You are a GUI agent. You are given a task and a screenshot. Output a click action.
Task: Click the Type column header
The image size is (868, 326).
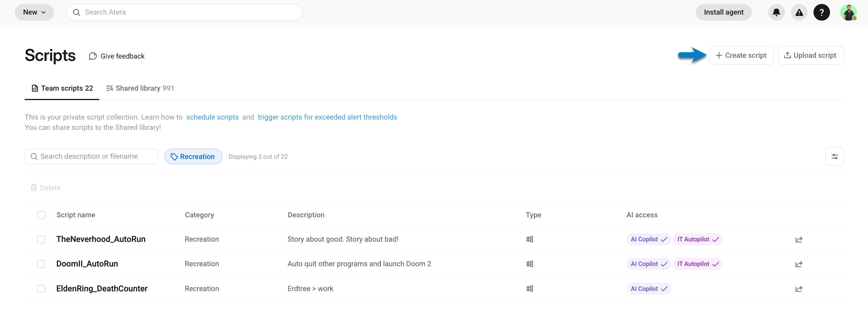click(533, 215)
